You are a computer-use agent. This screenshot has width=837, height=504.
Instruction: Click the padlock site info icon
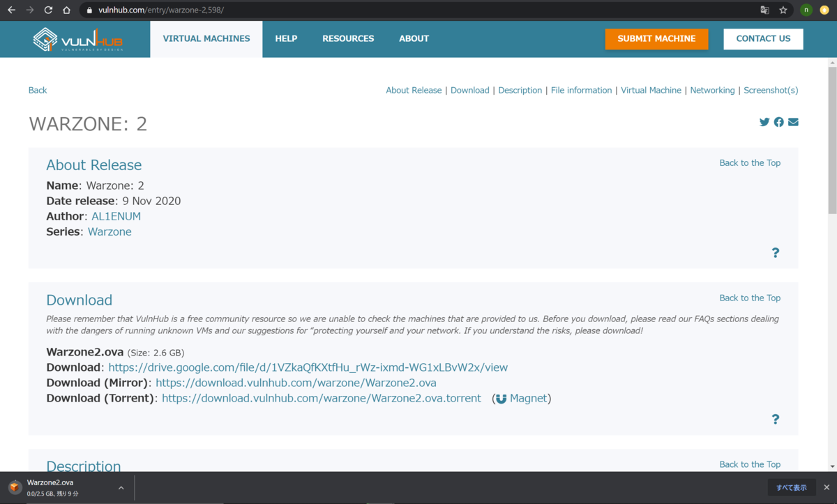[89, 10]
